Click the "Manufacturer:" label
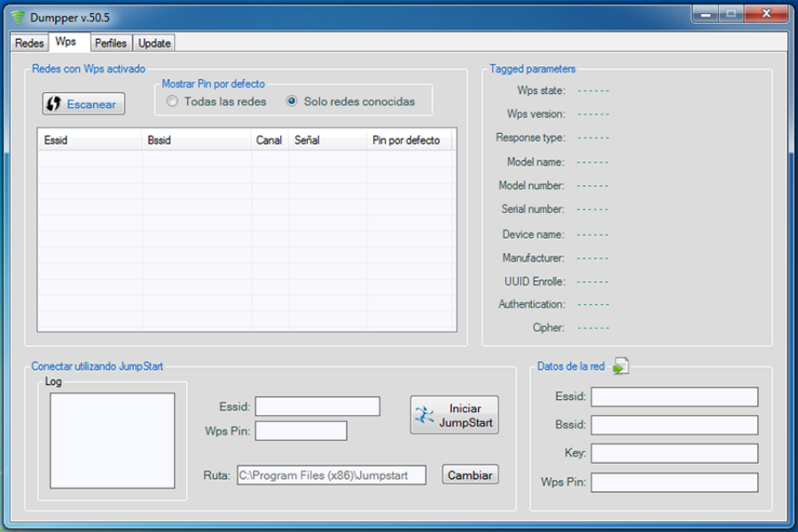 coord(534,258)
